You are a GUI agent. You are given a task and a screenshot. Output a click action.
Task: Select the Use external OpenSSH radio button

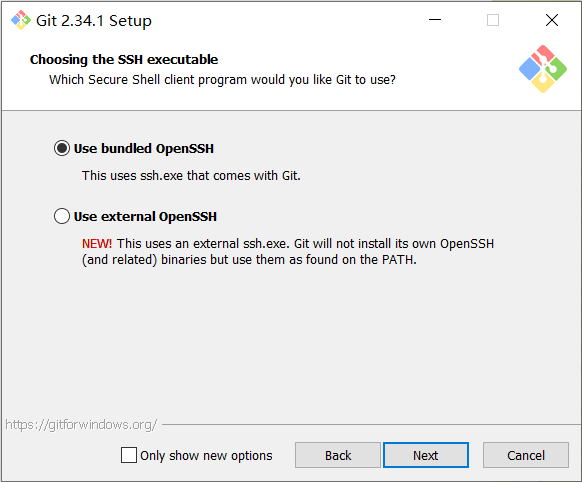[62, 216]
